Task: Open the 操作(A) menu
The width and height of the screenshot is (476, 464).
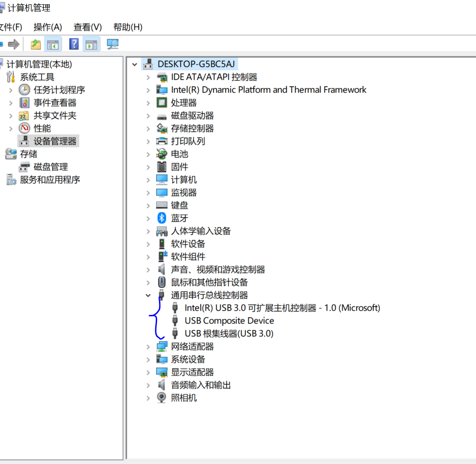Action: pos(47,27)
